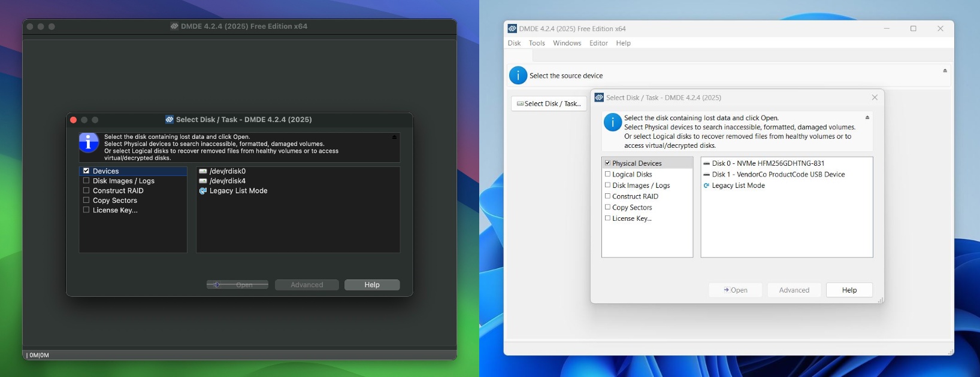Screen dimensions: 980x377
Task: Select the /dev/rdisk0 drive icon
Action: pos(203,171)
